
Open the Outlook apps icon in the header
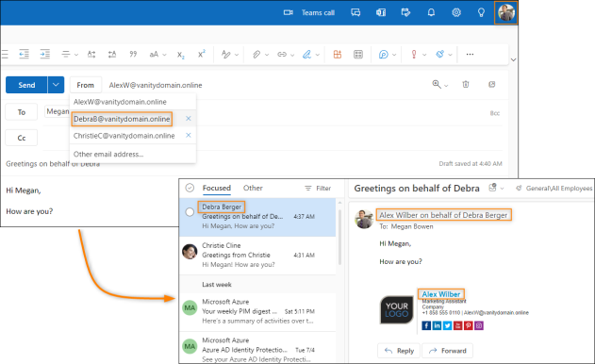click(381, 12)
